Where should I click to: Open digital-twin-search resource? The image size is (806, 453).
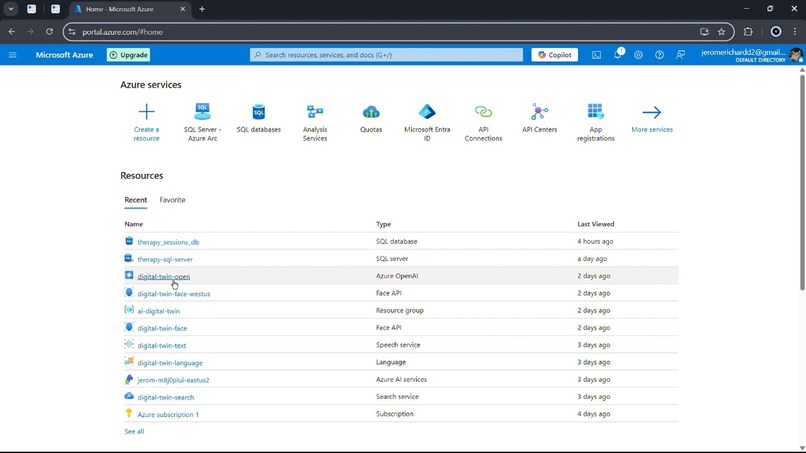tap(166, 397)
